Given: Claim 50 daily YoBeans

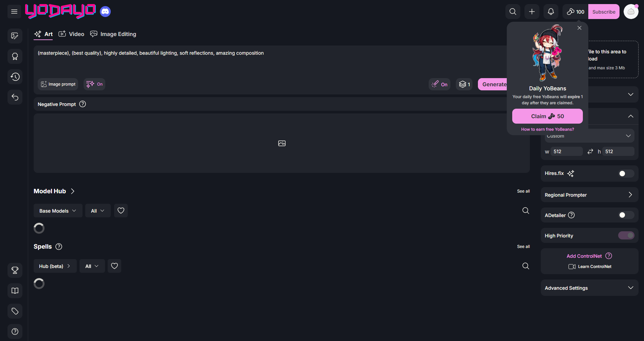Looking at the screenshot, I should [547, 116].
